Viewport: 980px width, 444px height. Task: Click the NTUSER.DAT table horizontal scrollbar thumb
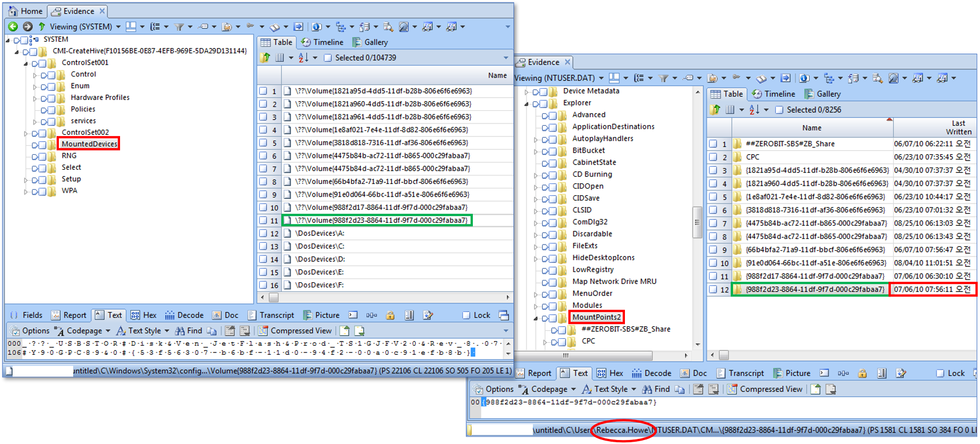point(724,355)
